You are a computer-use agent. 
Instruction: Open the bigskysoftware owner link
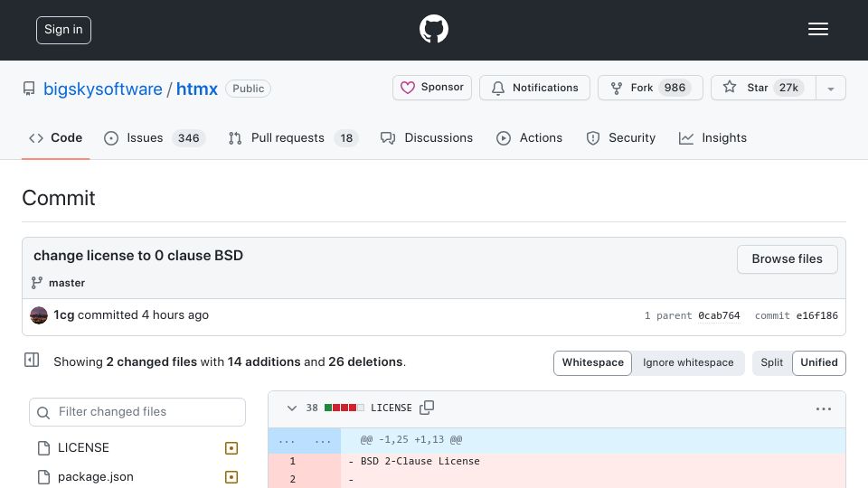(x=103, y=89)
